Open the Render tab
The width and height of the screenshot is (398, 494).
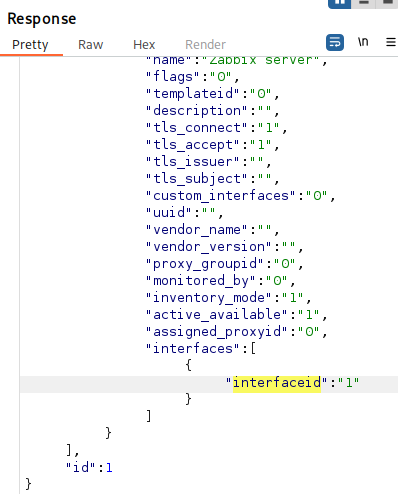click(205, 45)
